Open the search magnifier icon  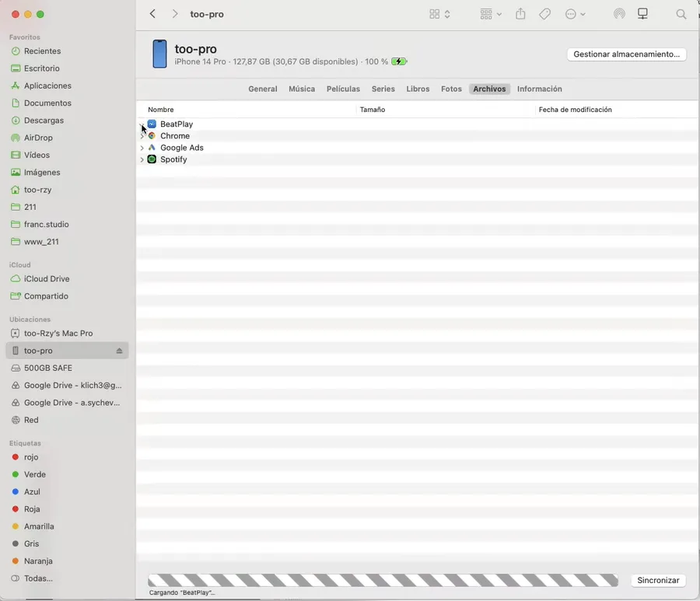[x=681, y=14]
